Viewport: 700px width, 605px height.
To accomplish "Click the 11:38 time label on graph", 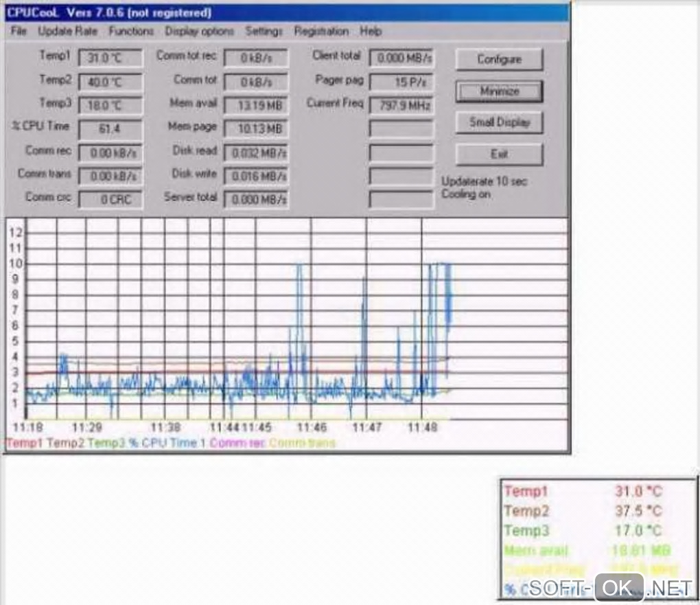I will pyautogui.click(x=165, y=427).
